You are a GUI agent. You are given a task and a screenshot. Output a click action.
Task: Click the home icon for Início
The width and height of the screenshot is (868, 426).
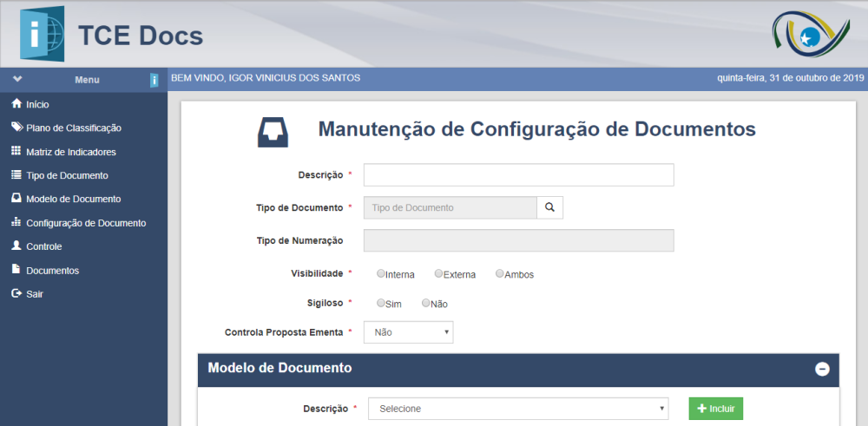click(x=16, y=103)
